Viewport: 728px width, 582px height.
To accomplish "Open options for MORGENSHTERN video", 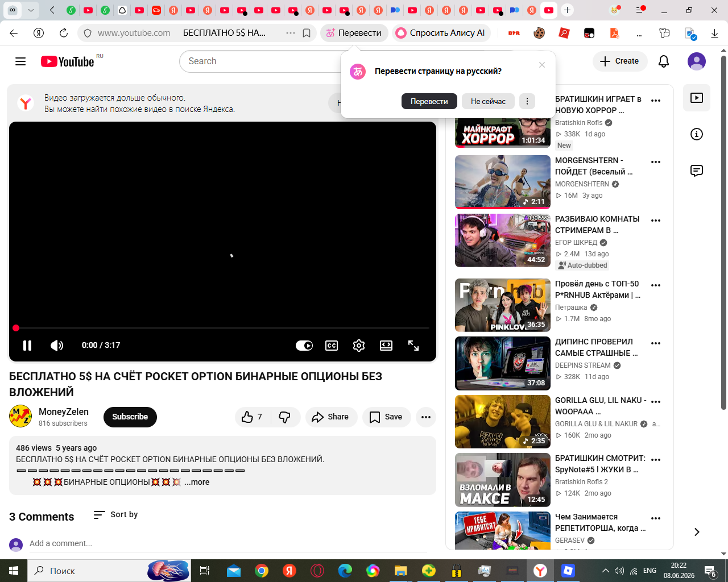I will 656,162.
